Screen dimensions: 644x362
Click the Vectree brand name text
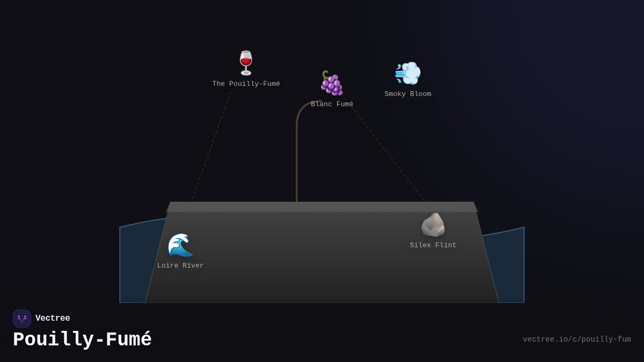point(53,319)
